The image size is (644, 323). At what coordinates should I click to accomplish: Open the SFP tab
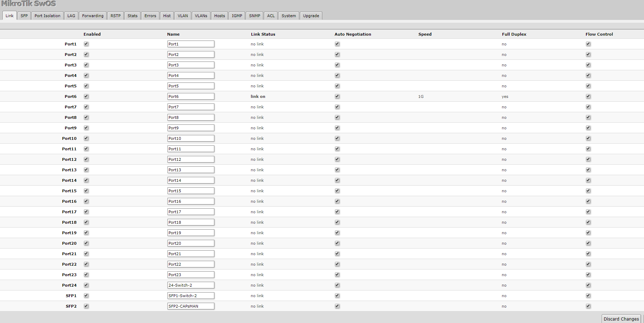[24, 16]
